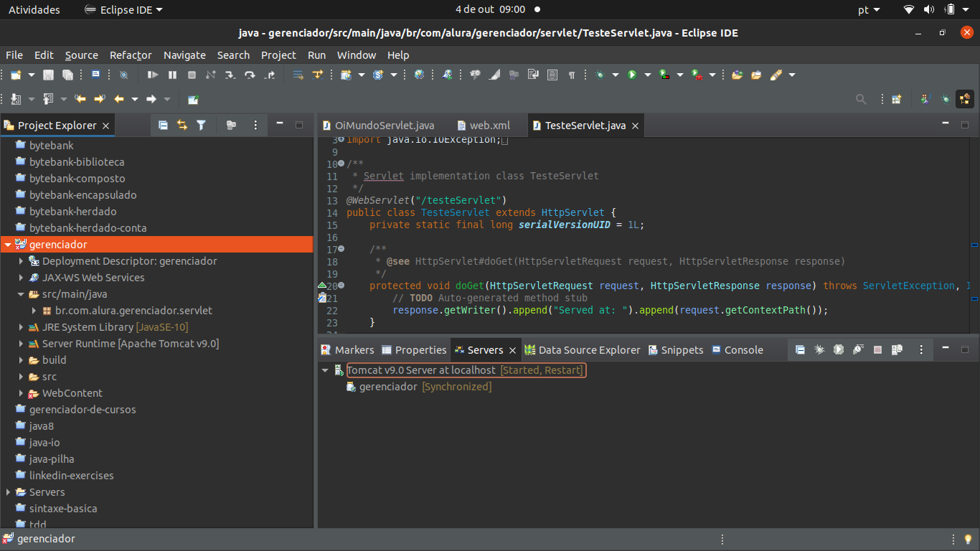The width and height of the screenshot is (980, 551).
Task: Click Collapse All in Project Explorer
Action: (163, 125)
